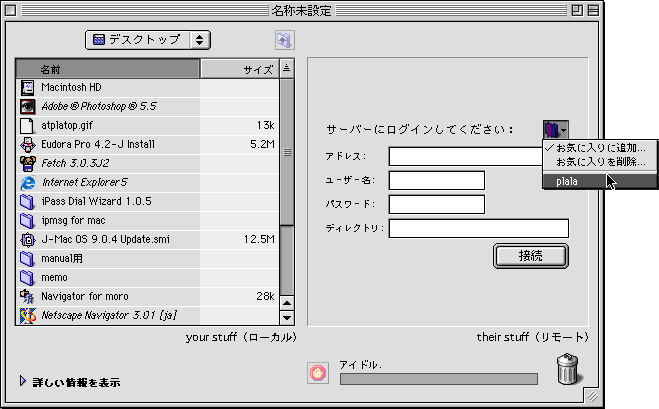Click the window collapse box in title bar
Image resolution: width=659 pixels, height=409 pixels.
coord(593,10)
